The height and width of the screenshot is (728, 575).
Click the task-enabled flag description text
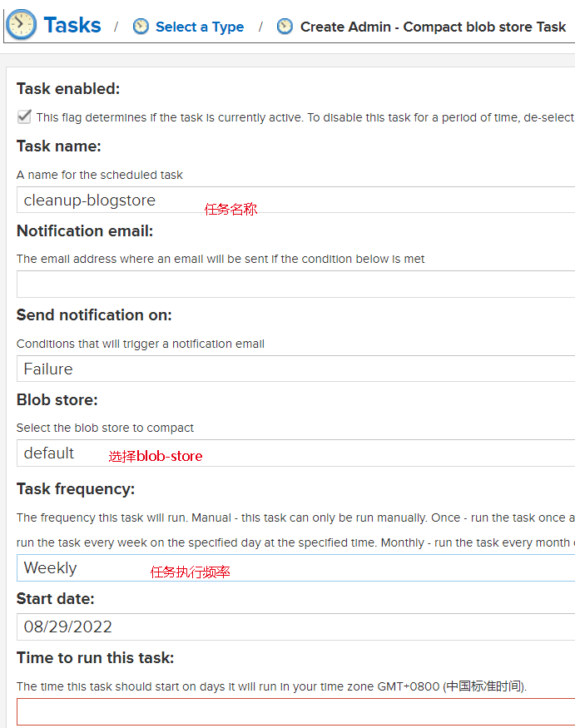[x=305, y=117]
